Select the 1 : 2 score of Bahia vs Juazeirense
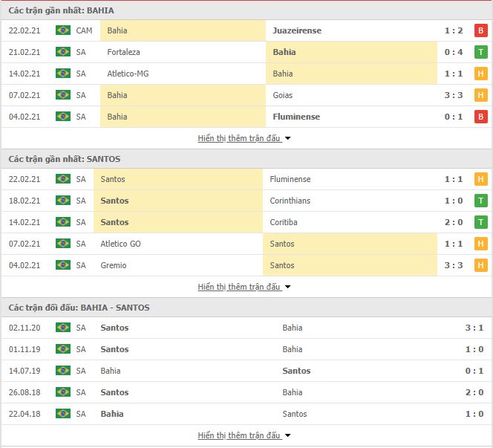 point(454,30)
